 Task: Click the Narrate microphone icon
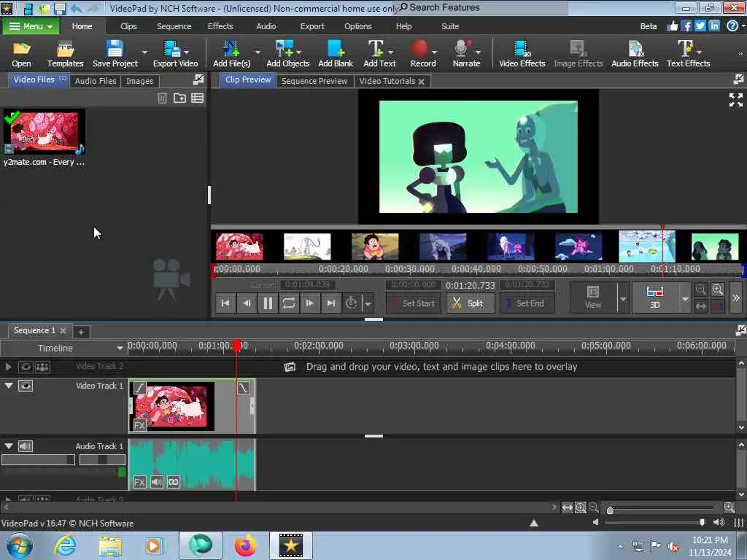[466, 54]
